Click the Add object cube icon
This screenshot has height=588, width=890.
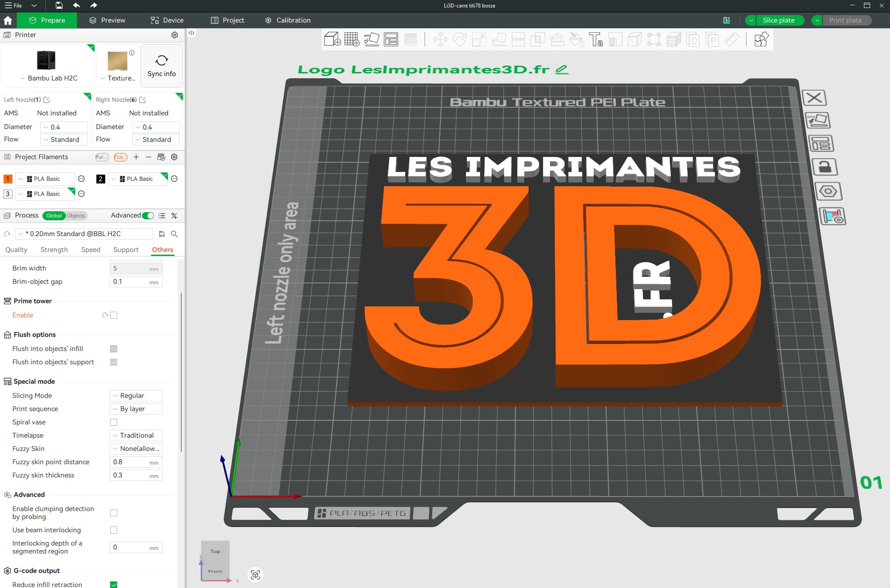click(x=332, y=39)
